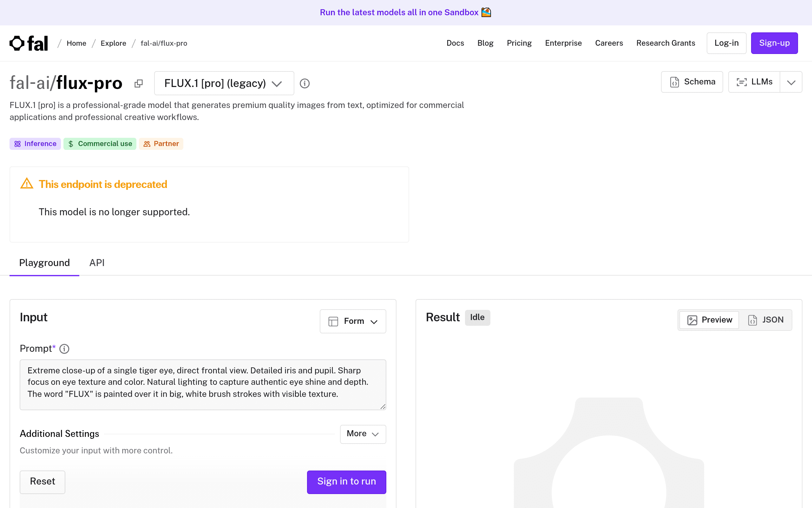The image size is (812, 508).
Task: Switch result view to Preview
Action: 709,320
